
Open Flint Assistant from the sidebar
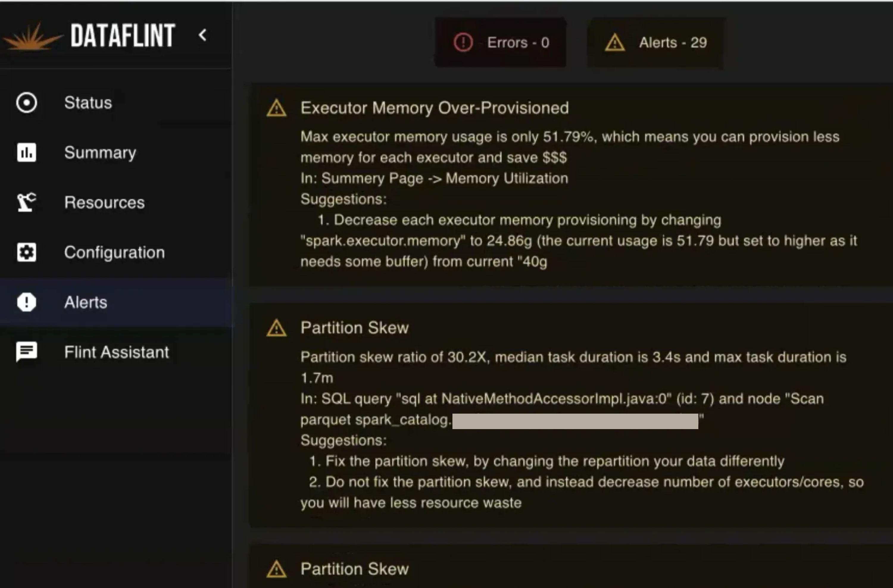(115, 352)
